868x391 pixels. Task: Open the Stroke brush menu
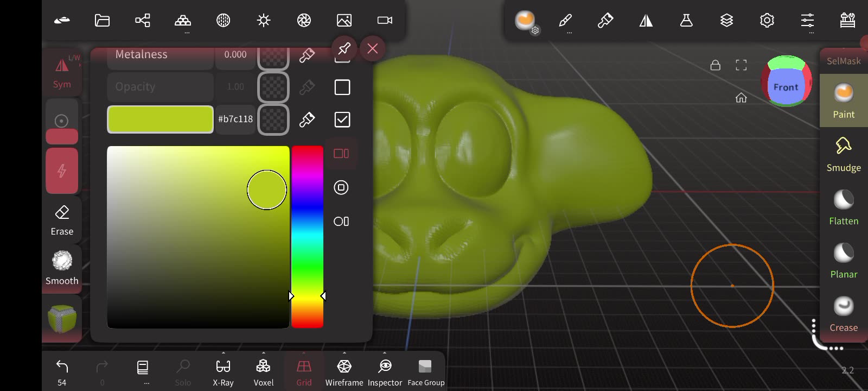point(565,21)
